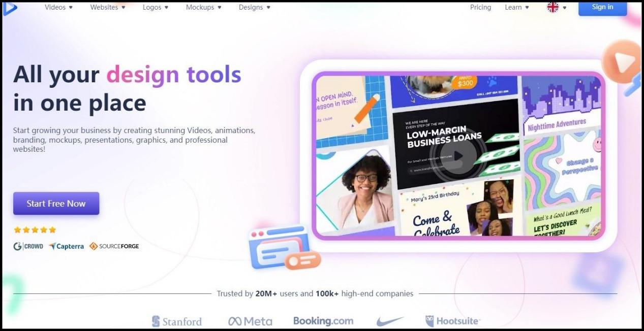Open the Designs menu
644x331 pixels.
point(254,7)
